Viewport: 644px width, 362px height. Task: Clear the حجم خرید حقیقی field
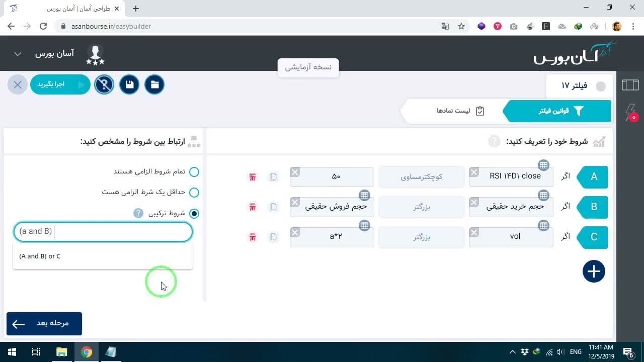[474, 203]
